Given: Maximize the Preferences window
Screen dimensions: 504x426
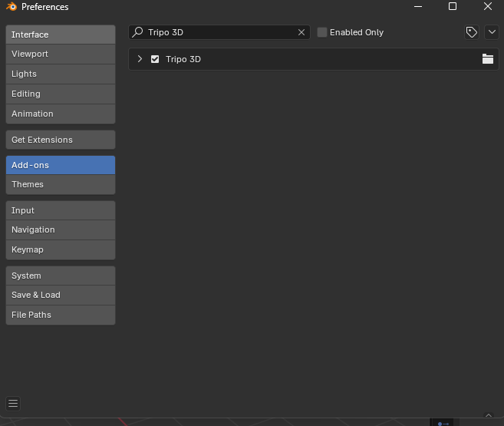Looking at the screenshot, I should pyautogui.click(x=453, y=6).
